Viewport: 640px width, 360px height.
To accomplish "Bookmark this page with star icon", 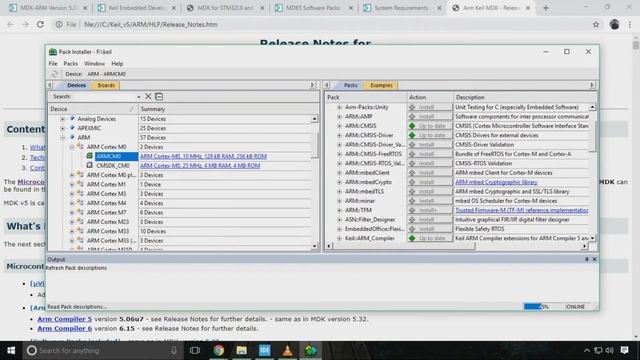I will (596, 24).
